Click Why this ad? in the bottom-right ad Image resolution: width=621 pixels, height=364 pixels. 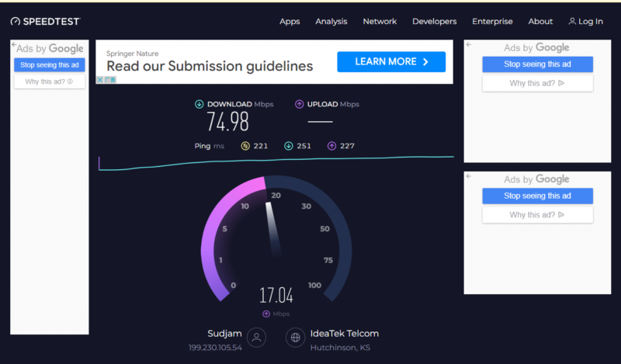tap(537, 215)
